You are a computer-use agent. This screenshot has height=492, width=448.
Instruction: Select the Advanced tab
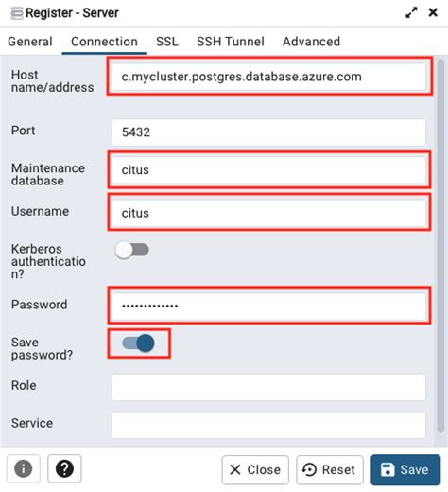(311, 42)
